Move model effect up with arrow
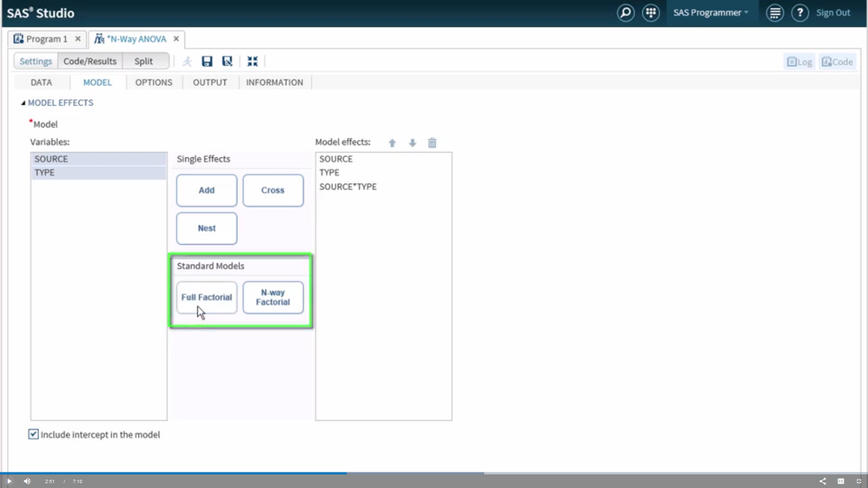 tap(392, 143)
